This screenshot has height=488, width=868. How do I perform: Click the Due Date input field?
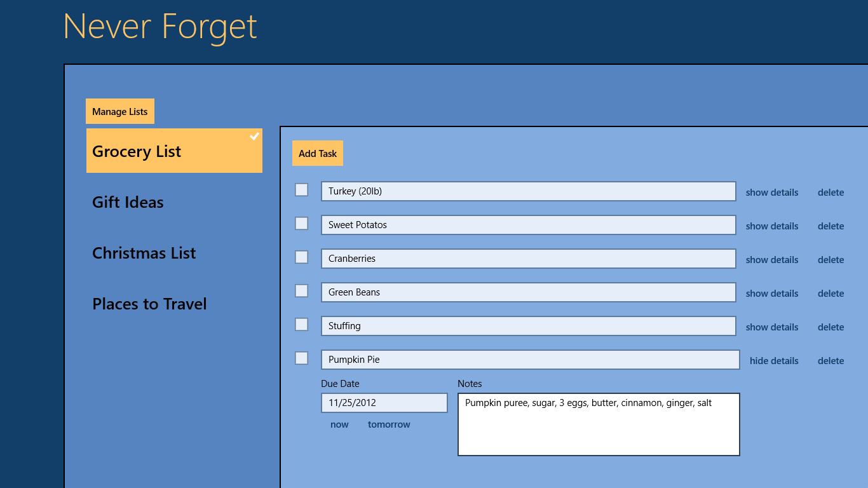pos(384,403)
